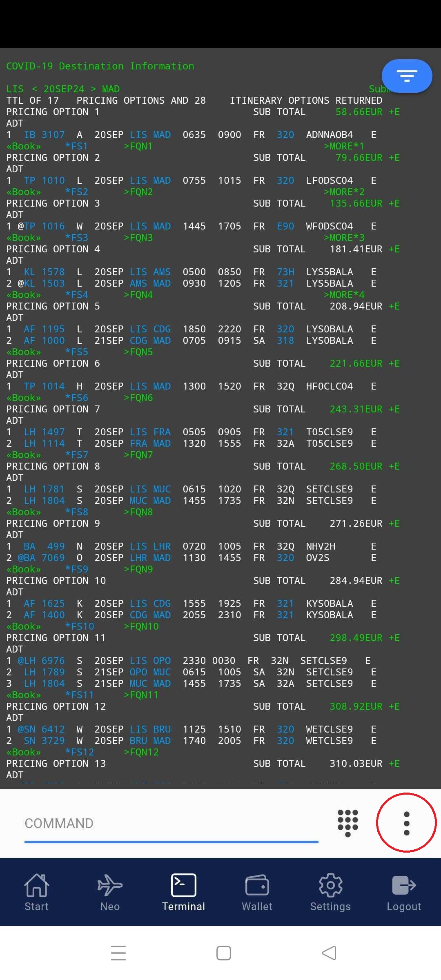This screenshot has height=980, width=441.
Task: Open flight AF 1400 details
Action: [44, 615]
